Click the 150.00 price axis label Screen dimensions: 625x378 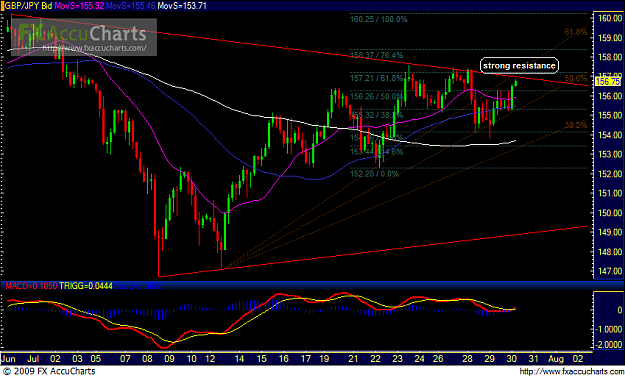(609, 213)
